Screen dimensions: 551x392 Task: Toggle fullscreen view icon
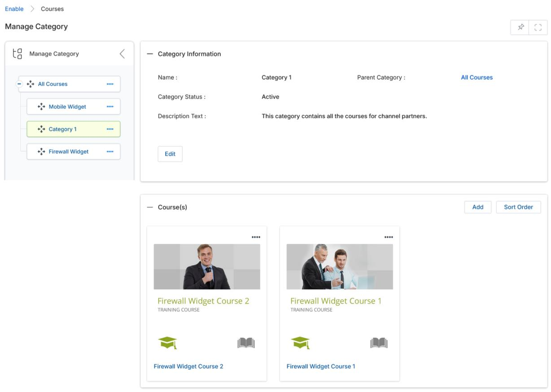(x=538, y=27)
